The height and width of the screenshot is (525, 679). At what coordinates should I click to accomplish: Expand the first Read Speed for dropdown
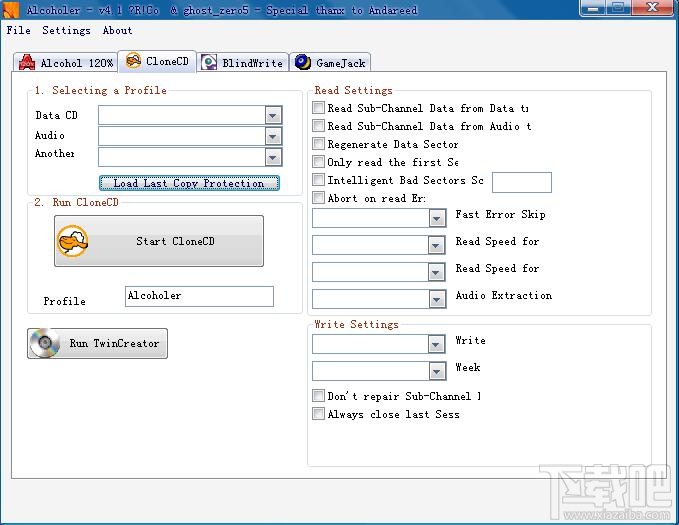pyautogui.click(x=437, y=245)
